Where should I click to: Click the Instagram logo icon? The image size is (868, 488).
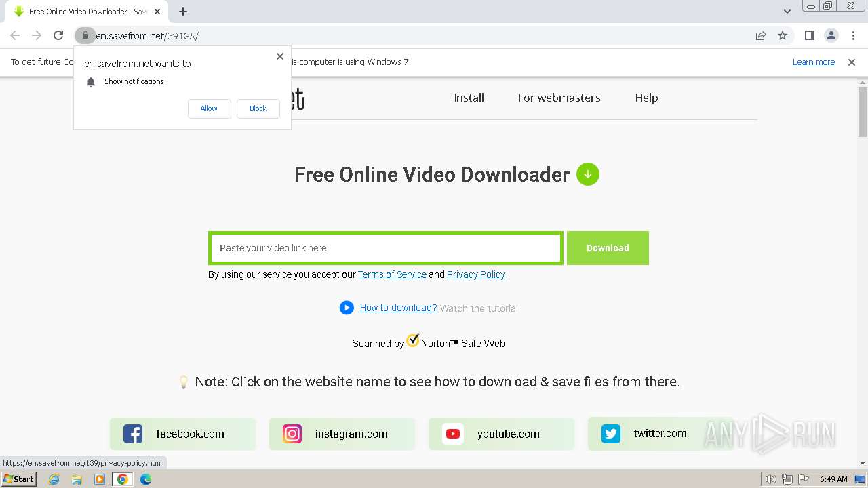(292, 434)
